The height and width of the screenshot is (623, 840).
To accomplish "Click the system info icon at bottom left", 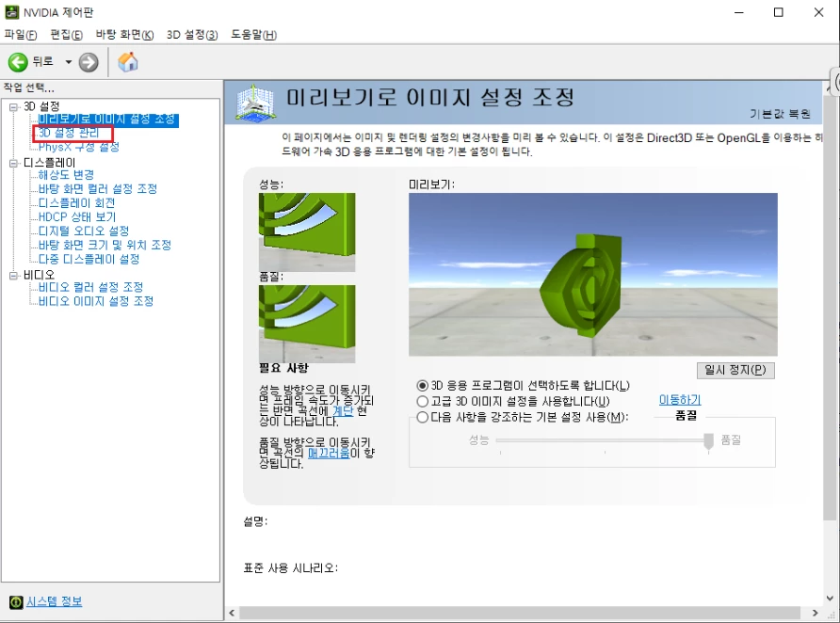I will coord(16,601).
